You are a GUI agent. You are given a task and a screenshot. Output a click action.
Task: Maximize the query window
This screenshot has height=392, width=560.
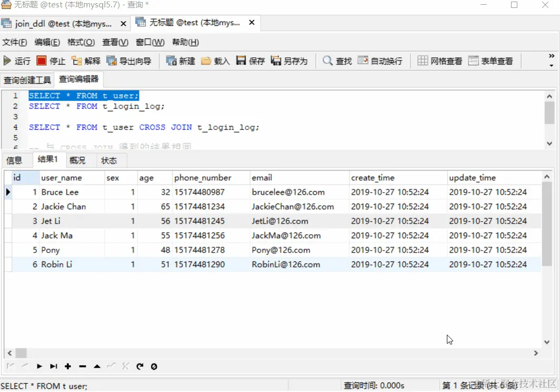(514, 5)
